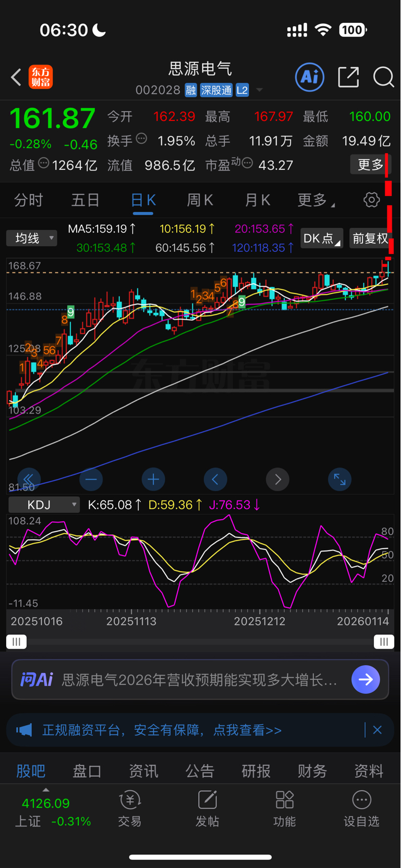
Task: Open chart settings gear icon
Action: [x=371, y=200]
